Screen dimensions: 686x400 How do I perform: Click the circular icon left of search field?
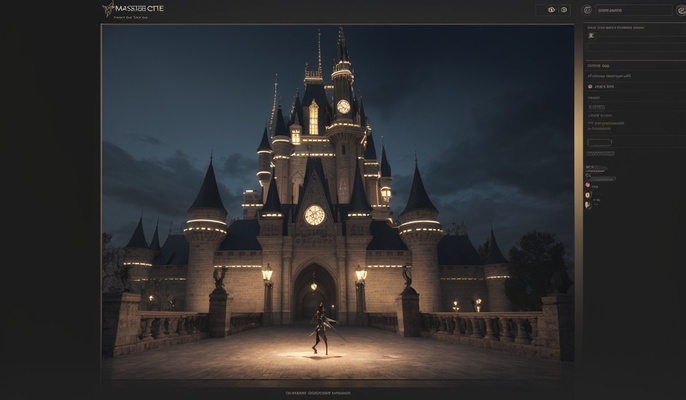point(587,10)
